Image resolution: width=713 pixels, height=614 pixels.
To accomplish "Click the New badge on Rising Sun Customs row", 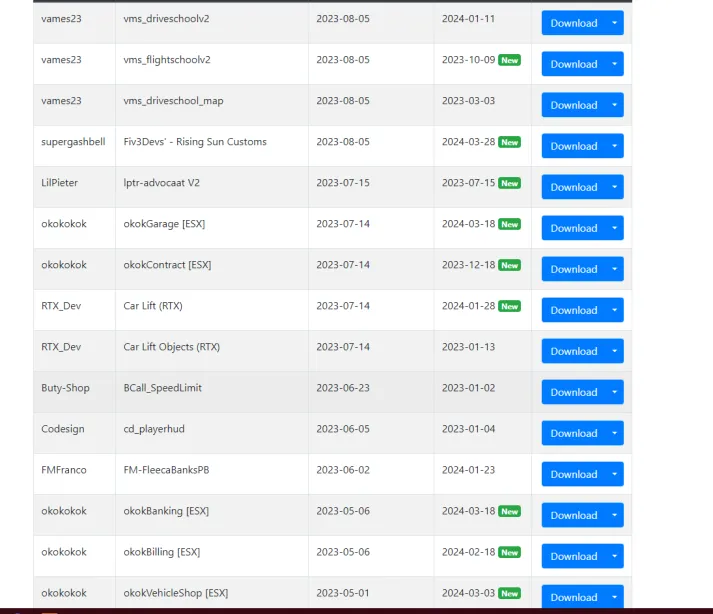I will [509, 142].
